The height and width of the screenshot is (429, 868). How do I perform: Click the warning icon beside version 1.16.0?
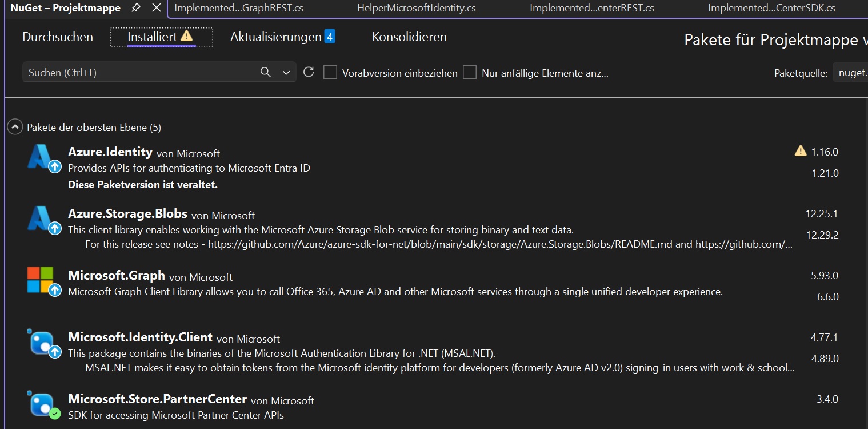tap(801, 151)
